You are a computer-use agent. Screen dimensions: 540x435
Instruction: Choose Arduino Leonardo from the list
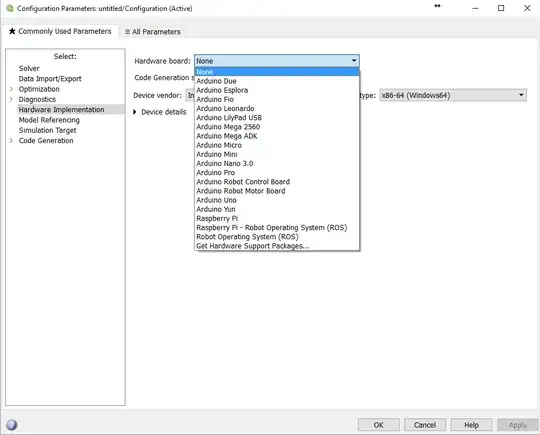[x=277, y=108]
